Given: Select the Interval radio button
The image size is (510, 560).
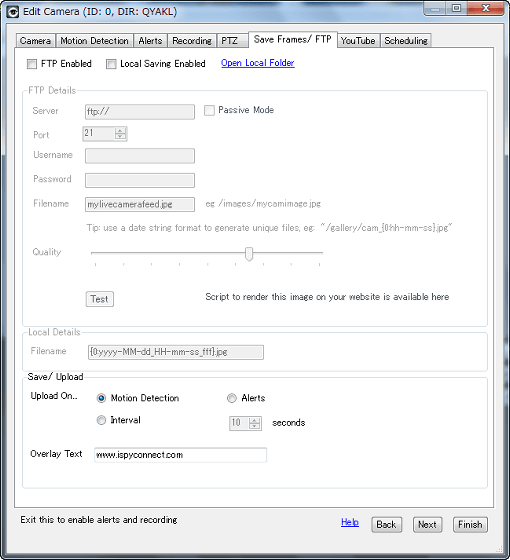Looking at the screenshot, I should tap(101, 420).
